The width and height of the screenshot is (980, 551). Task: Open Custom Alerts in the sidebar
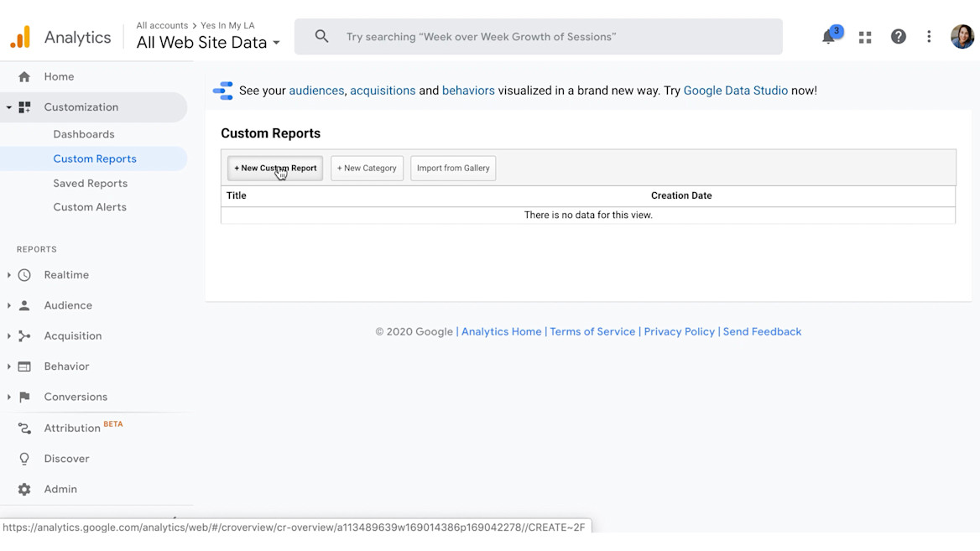click(90, 207)
